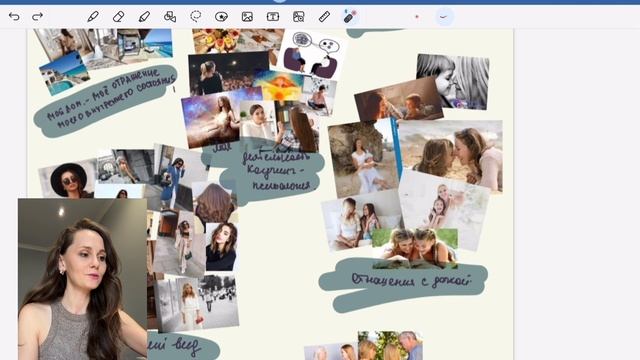
Task: Undo the last action
Action: (14, 17)
